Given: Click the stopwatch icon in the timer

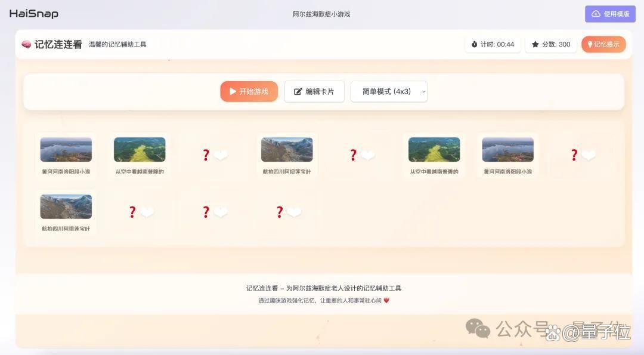Looking at the screenshot, I should [475, 44].
